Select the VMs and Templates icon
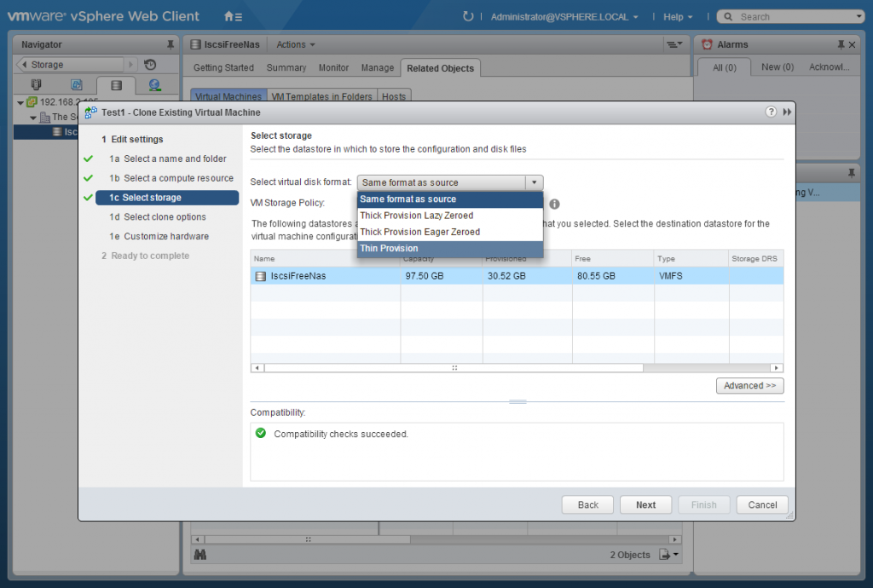 (x=77, y=85)
